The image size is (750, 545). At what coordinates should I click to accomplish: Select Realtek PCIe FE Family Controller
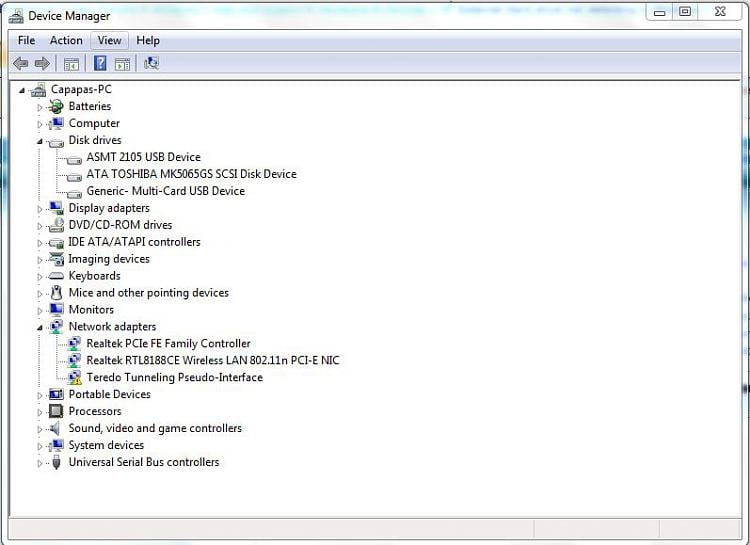pyautogui.click(x=168, y=344)
